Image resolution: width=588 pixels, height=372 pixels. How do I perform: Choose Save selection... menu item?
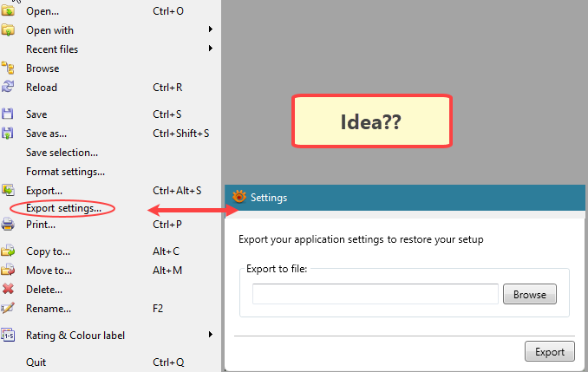[x=62, y=153]
